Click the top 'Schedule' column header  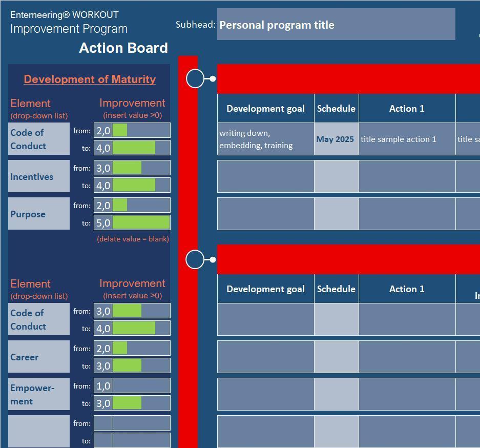coord(337,108)
